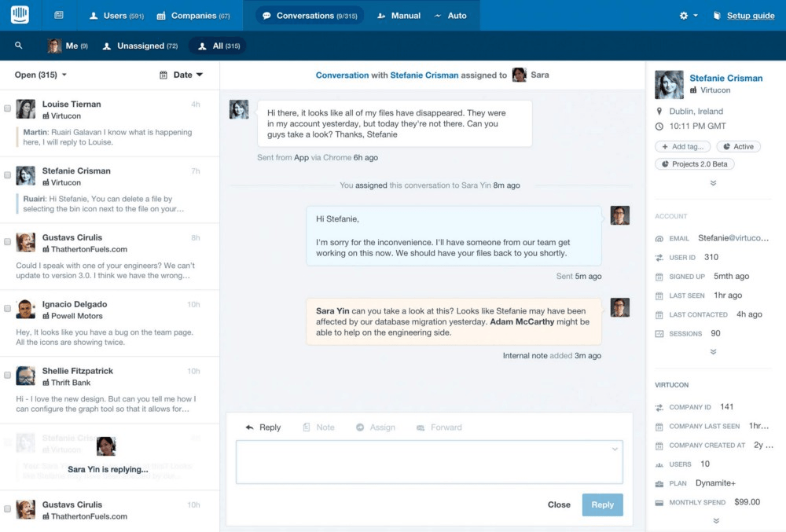This screenshot has width=786, height=532.
Task: Click the Sessions chart icon
Action: pyautogui.click(x=659, y=334)
